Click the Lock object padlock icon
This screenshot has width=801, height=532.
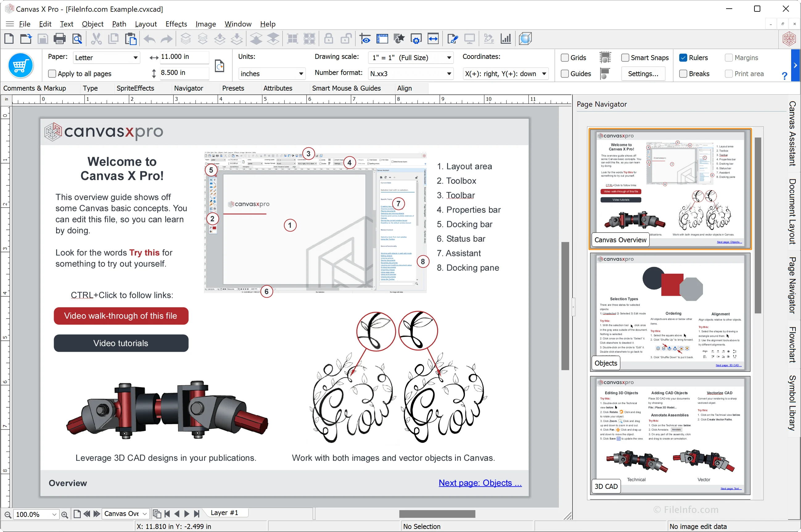click(328, 39)
